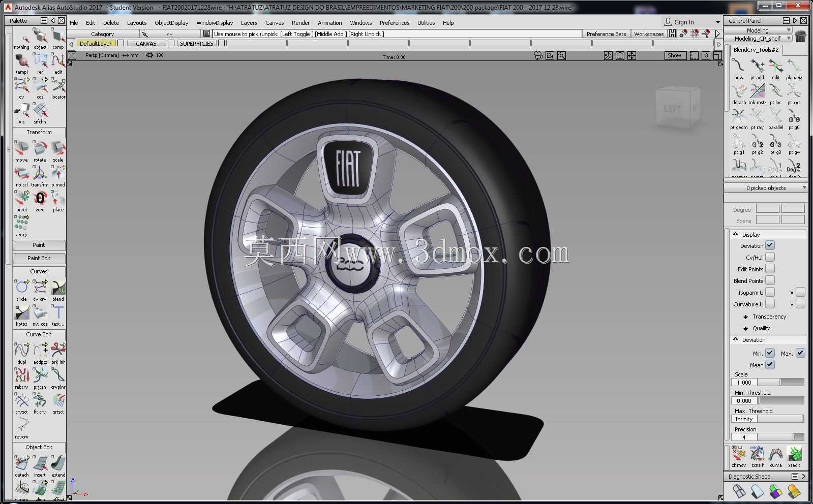Open the Modeling_CP_shelf dropdown

click(x=758, y=38)
